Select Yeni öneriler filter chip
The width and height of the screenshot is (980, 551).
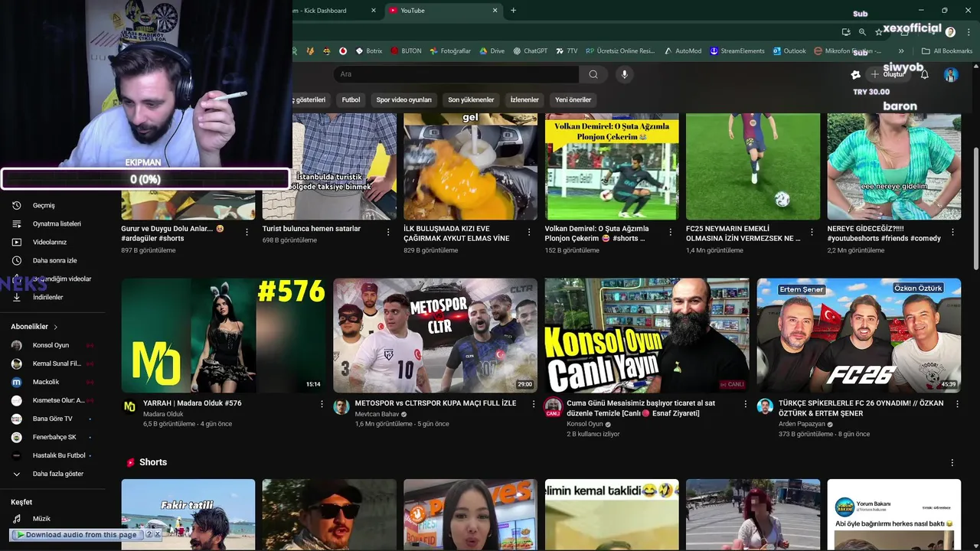(x=573, y=100)
